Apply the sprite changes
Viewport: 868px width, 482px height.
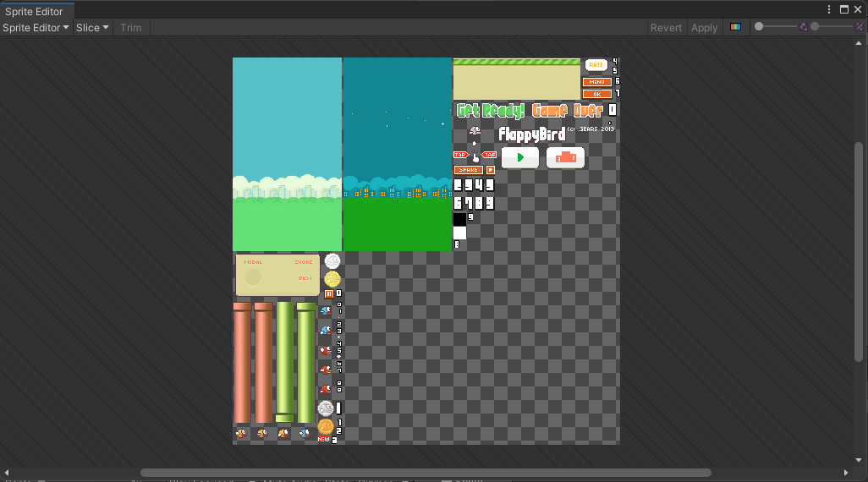click(x=704, y=27)
